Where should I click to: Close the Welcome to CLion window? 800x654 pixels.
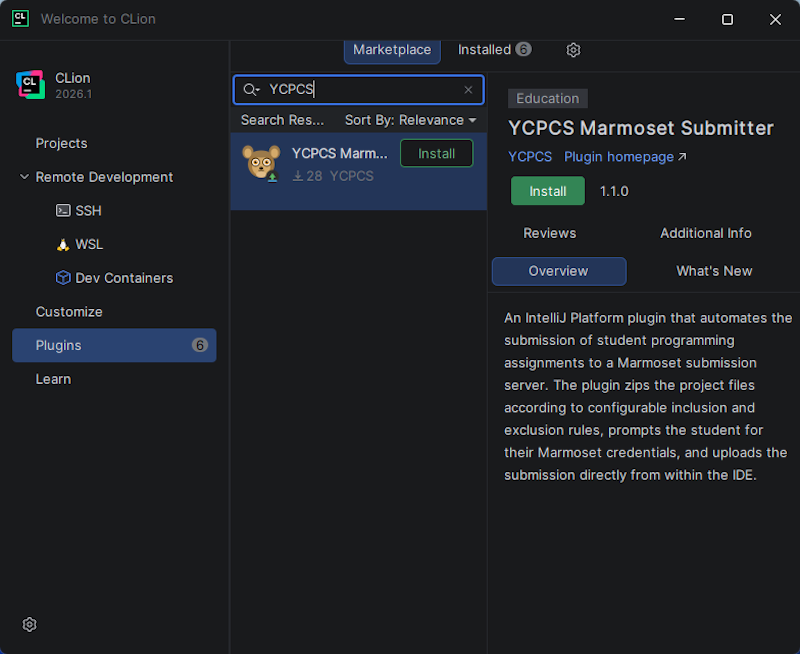pyautogui.click(x=775, y=19)
